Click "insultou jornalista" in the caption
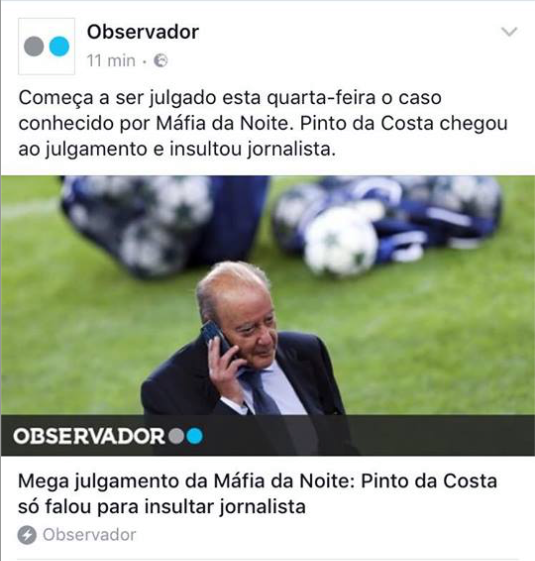This screenshot has width=535, height=561. [x=253, y=149]
